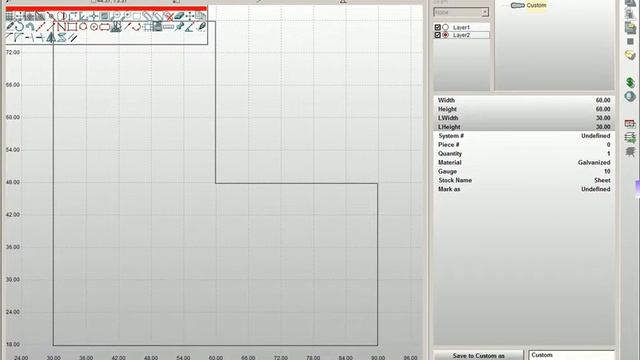This screenshot has height=360, width=640.
Task: Select the hook-shaped curve tool
Action: (x=137, y=27)
